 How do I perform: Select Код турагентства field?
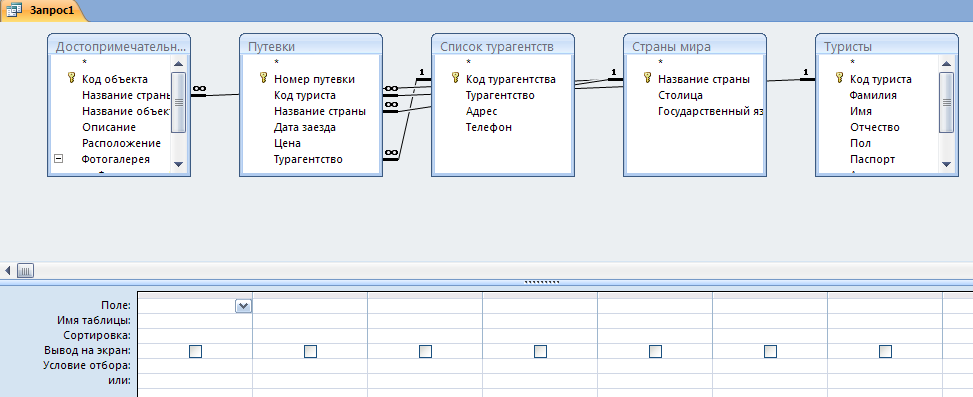coord(511,79)
